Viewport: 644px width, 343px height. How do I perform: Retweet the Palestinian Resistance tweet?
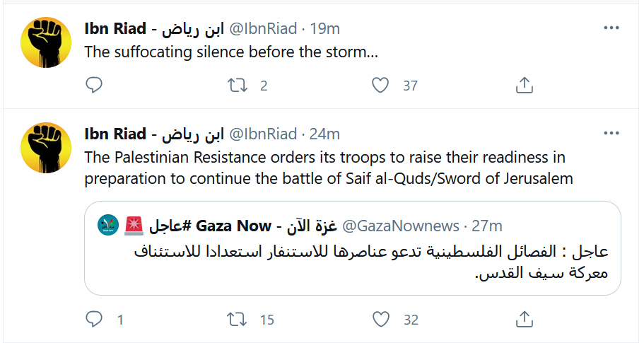pos(236,320)
